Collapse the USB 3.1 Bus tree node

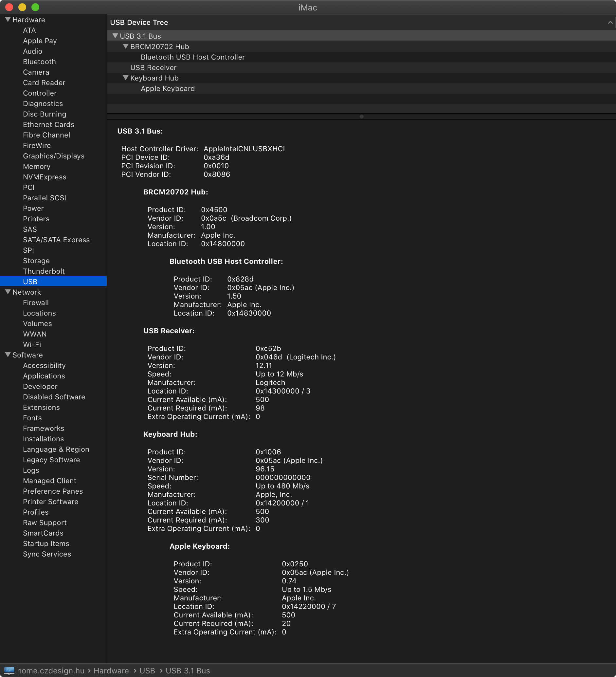[x=115, y=36]
